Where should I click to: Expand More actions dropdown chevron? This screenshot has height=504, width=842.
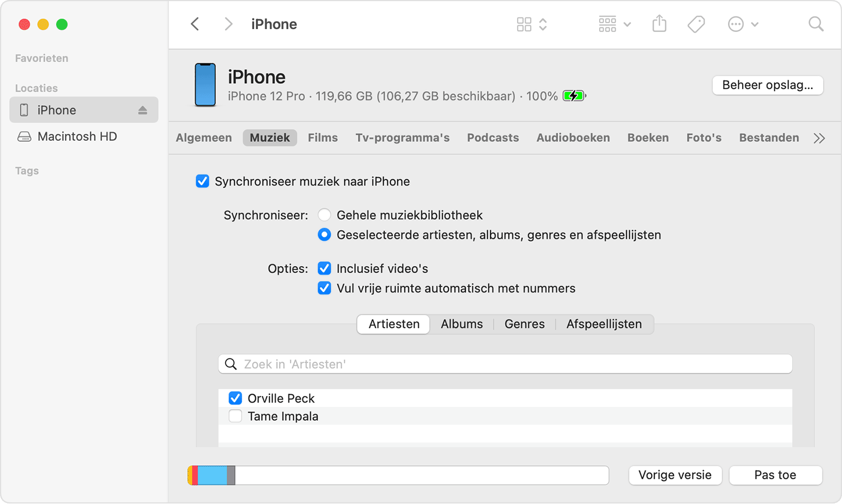point(755,25)
